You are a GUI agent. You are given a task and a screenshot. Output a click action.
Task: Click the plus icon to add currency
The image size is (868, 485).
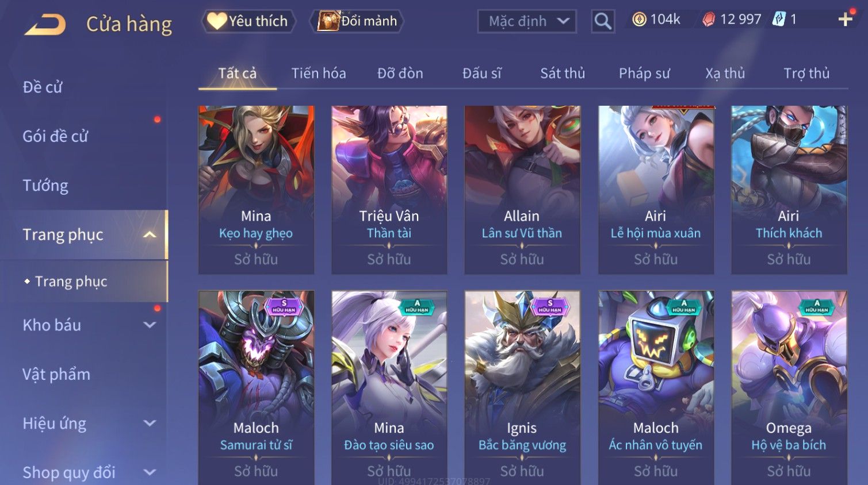click(x=846, y=20)
